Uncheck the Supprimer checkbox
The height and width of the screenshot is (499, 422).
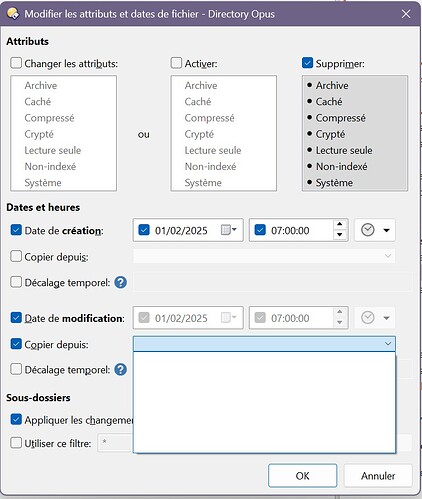307,63
